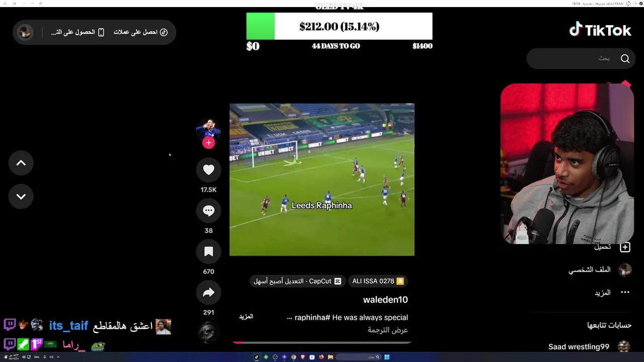Click the profile avatar in sidebar
The width and height of the screenshot is (644, 362).
click(625, 270)
